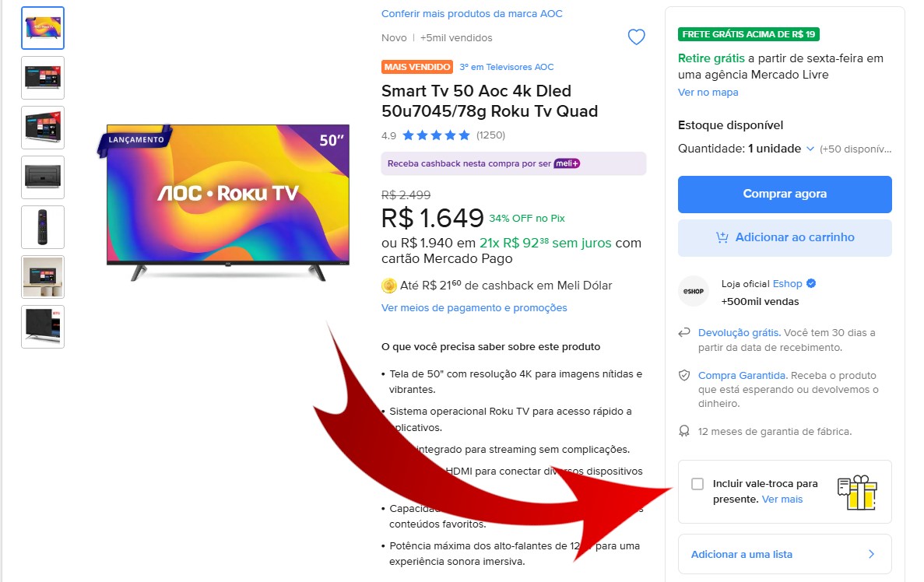The height and width of the screenshot is (582, 924).
Task: Click Comprar agora button
Action: 785,194
